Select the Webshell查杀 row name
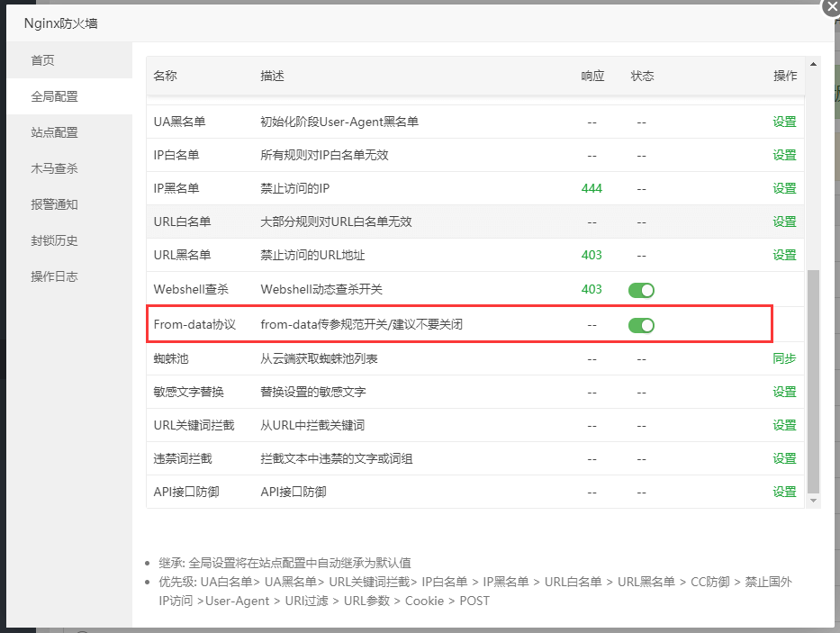The image size is (840, 633). [191, 289]
